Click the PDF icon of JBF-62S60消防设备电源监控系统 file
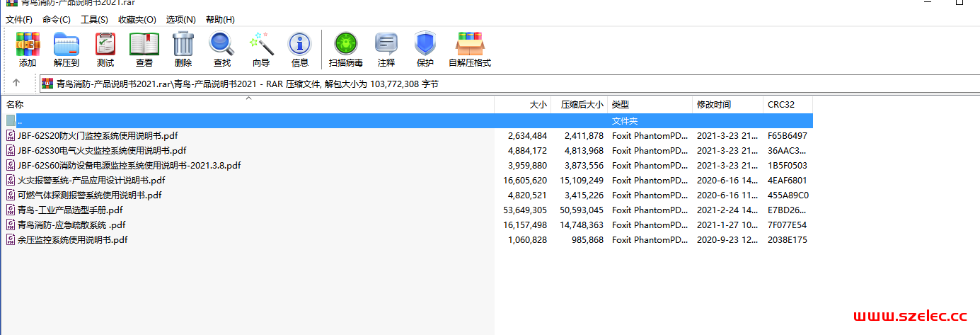This screenshot has width=980, height=335. tap(11, 165)
